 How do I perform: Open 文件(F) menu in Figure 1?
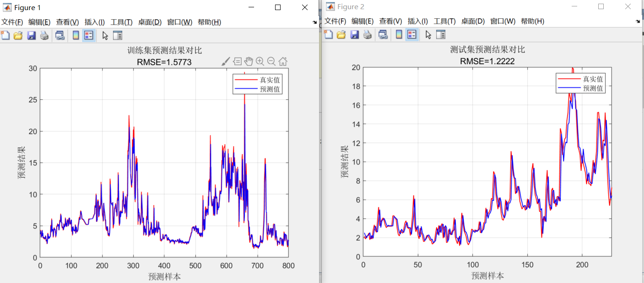tap(12, 22)
